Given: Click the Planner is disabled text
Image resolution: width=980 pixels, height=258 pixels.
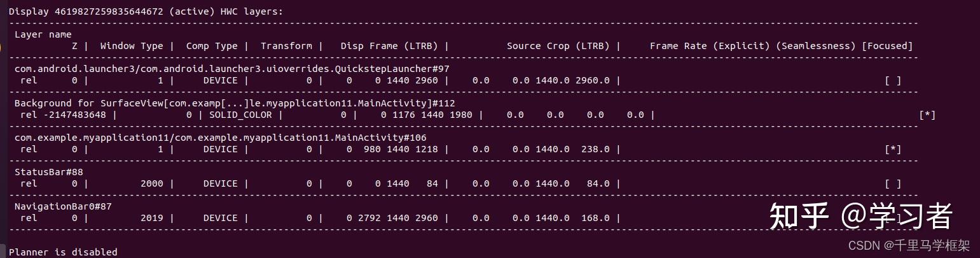Looking at the screenshot, I should coord(63,252).
